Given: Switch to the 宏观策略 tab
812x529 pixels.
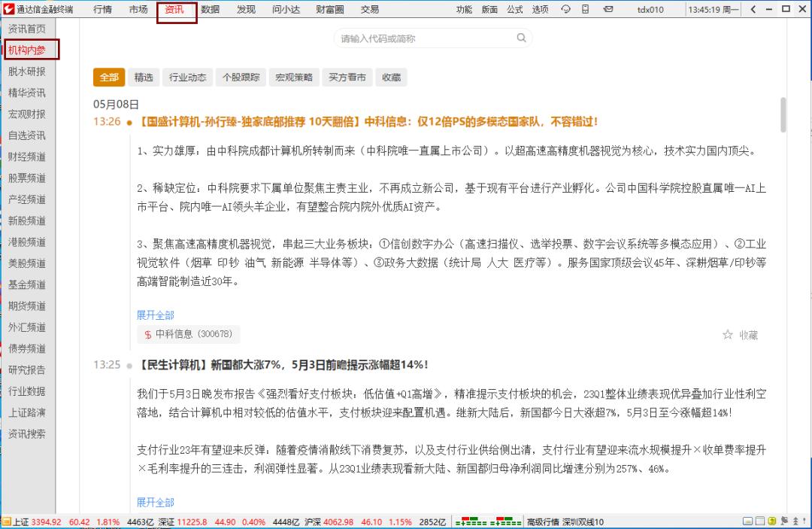Looking at the screenshot, I should click(x=293, y=77).
